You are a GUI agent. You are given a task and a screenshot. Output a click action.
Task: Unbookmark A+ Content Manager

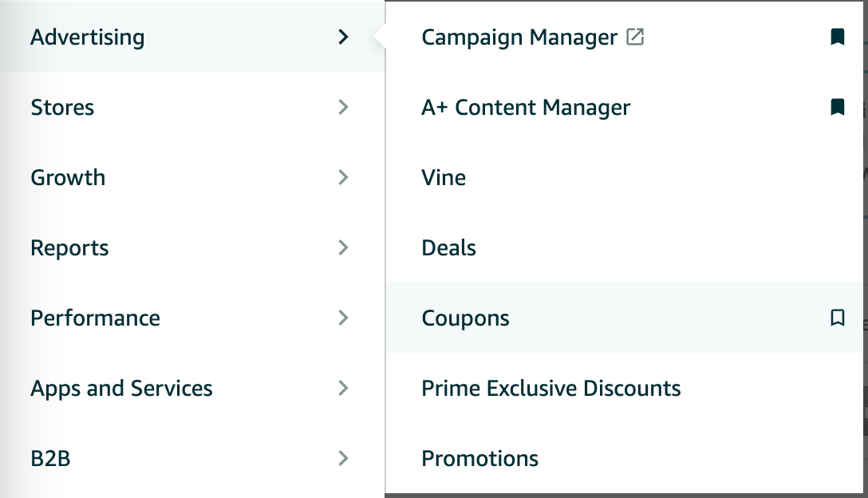point(837,107)
